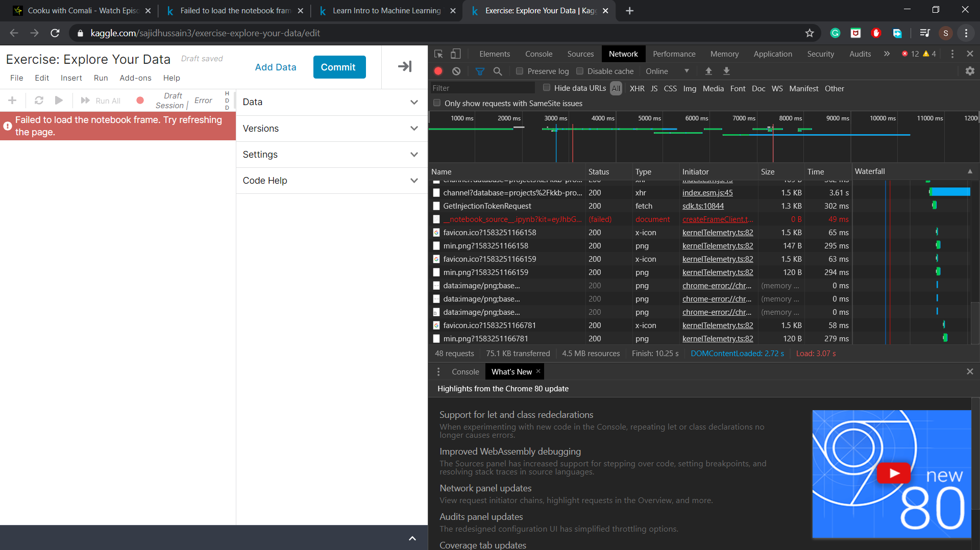This screenshot has height=550, width=980.
Task: Bookmark this page star icon
Action: (810, 33)
